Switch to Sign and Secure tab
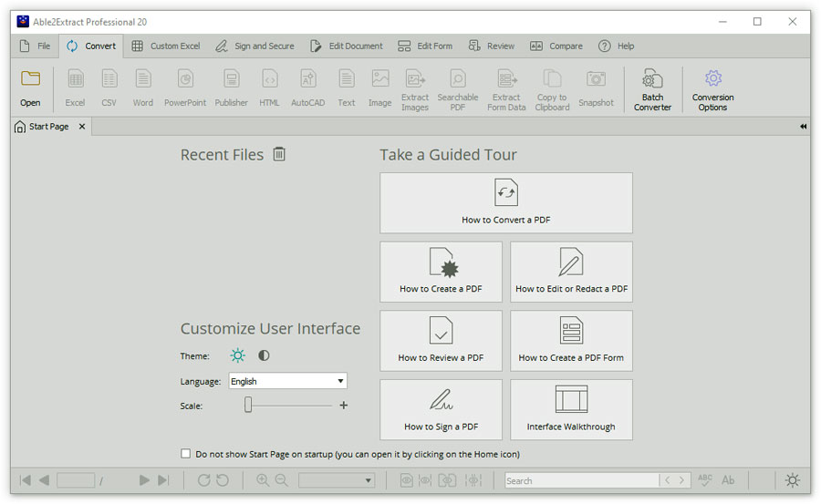Image resolution: width=821 pixels, height=504 pixels. point(255,46)
